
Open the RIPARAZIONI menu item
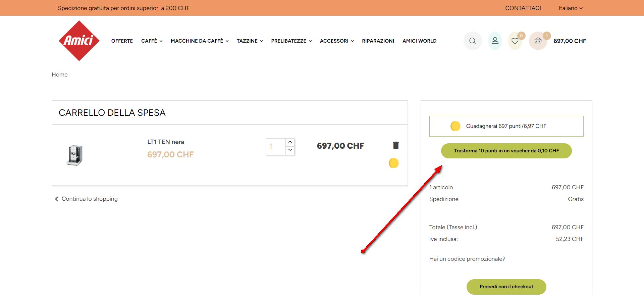378,41
